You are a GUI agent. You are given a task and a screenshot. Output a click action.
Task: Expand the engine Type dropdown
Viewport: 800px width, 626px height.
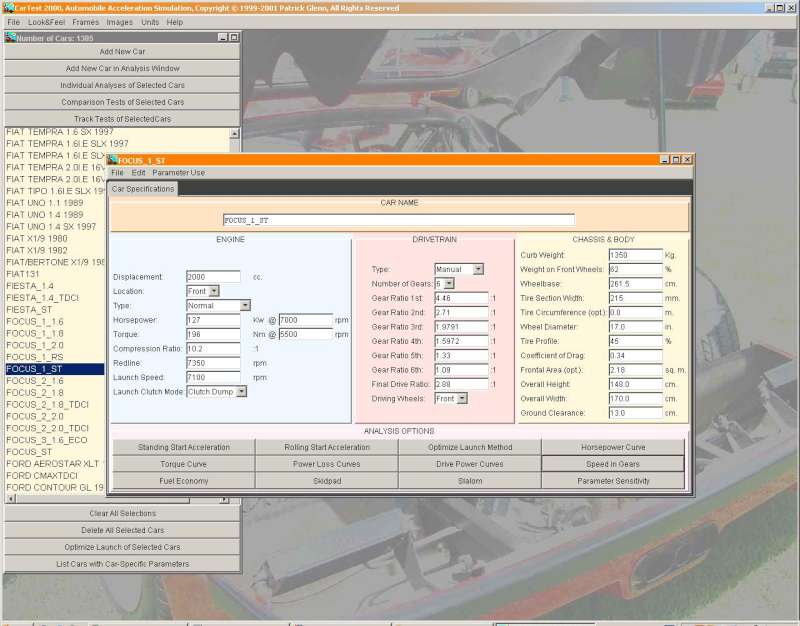(x=245, y=306)
